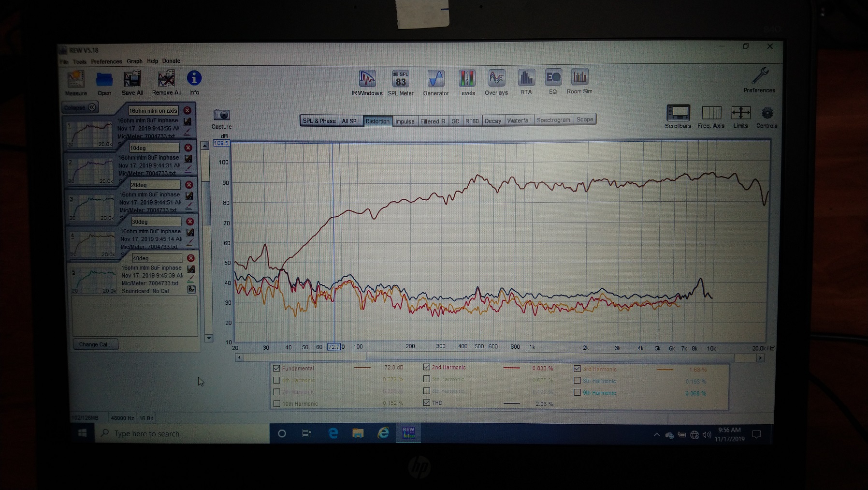The width and height of the screenshot is (868, 490).
Task: Click notes icon of 40deg measurement
Action: pyautogui.click(x=191, y=289)
